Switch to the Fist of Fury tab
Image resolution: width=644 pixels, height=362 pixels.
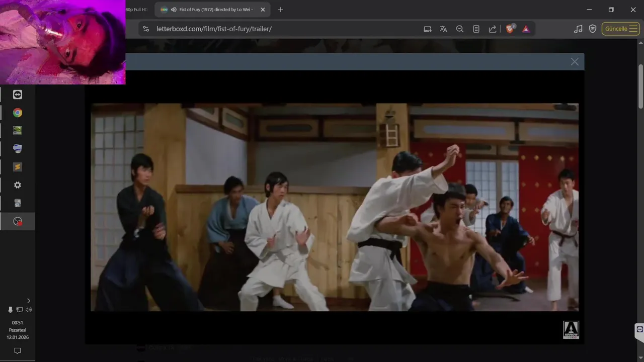click(x=212, y=10)
